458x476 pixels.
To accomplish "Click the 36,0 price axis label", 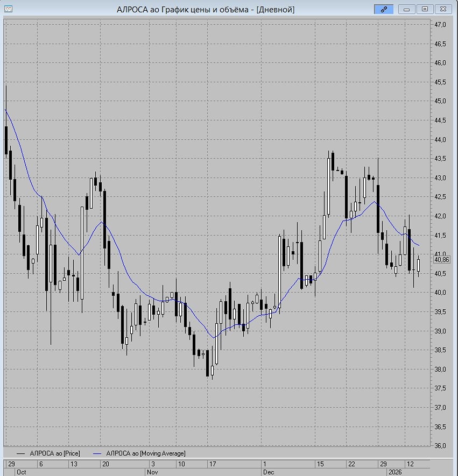I will (440, 446).
